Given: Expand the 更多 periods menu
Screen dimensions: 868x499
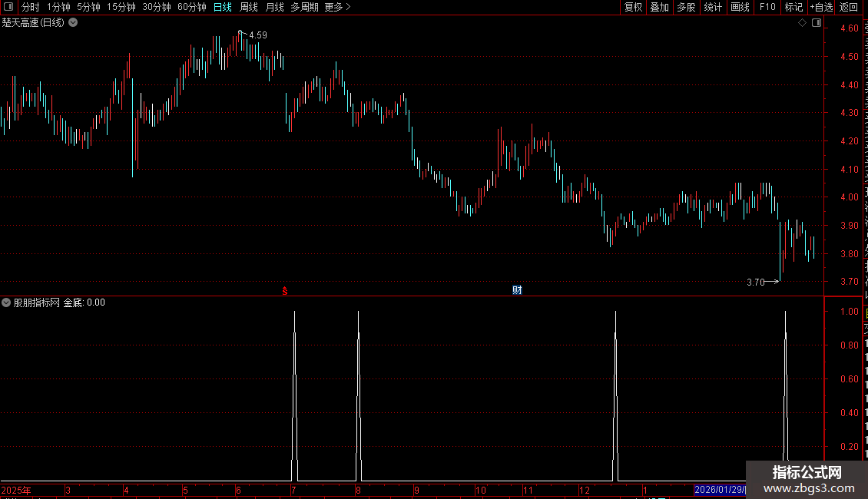Looking at the screenshot, I should pos(338,7).
